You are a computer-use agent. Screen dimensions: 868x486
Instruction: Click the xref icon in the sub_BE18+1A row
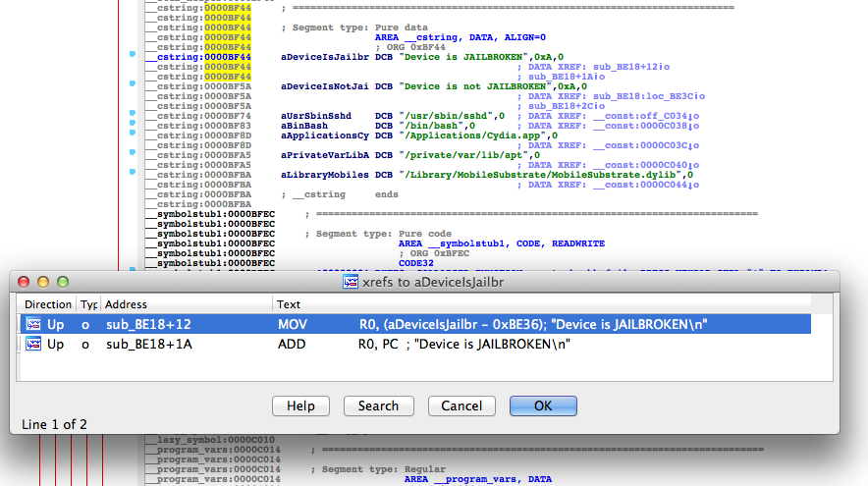click(x=32, y=345)
